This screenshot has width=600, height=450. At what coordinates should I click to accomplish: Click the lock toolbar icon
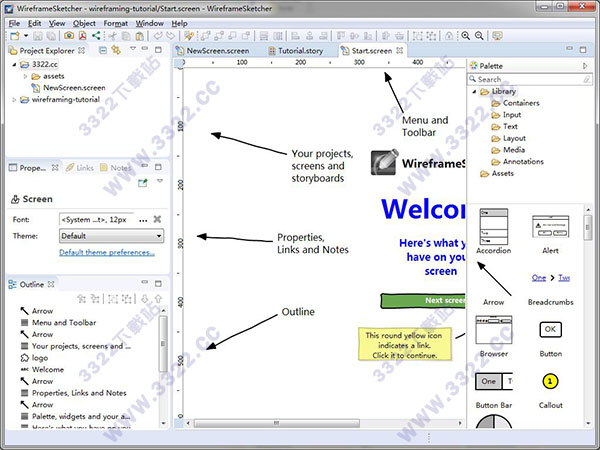click(x=449, y=36)
